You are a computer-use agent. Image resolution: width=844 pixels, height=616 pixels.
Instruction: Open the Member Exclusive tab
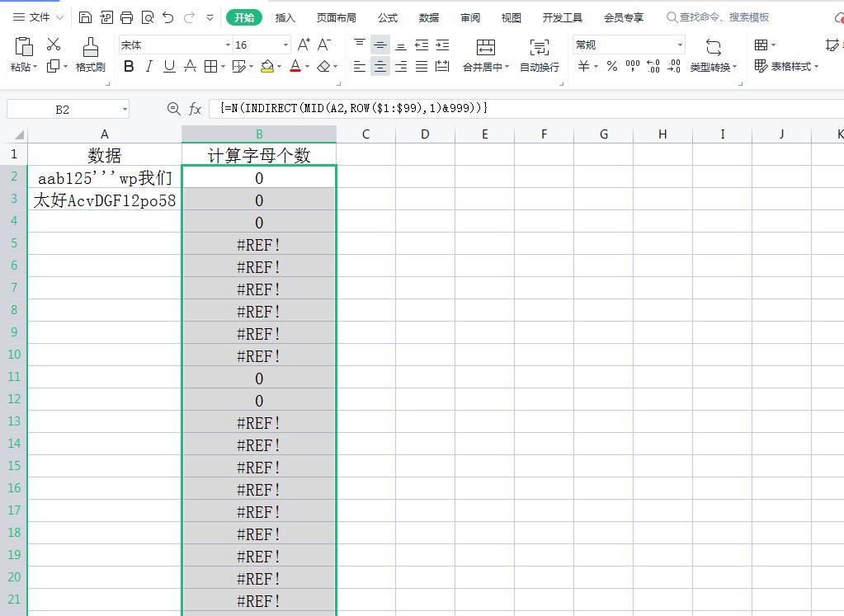point(624,18)
